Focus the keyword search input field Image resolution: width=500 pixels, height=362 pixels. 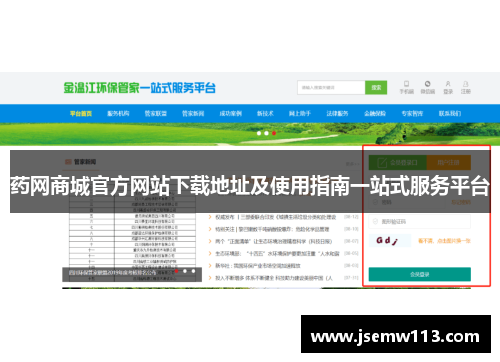(x=331, y=87)
